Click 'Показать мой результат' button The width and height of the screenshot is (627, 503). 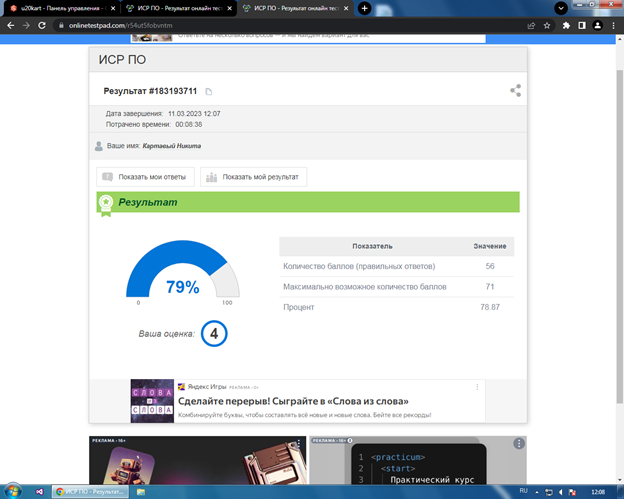click(254, 177)
